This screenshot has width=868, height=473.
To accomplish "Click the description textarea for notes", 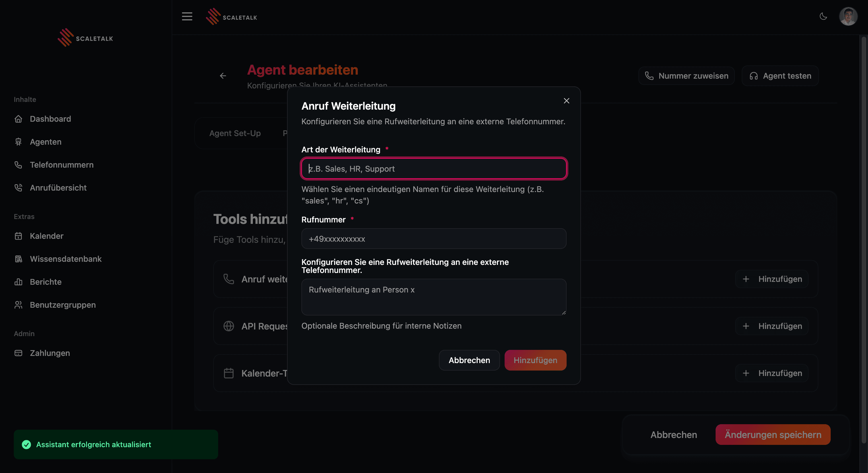I will pos(434,297).
